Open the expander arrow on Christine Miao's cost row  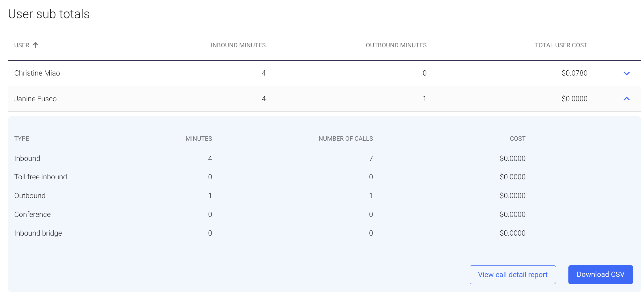(x=627, y=73)
